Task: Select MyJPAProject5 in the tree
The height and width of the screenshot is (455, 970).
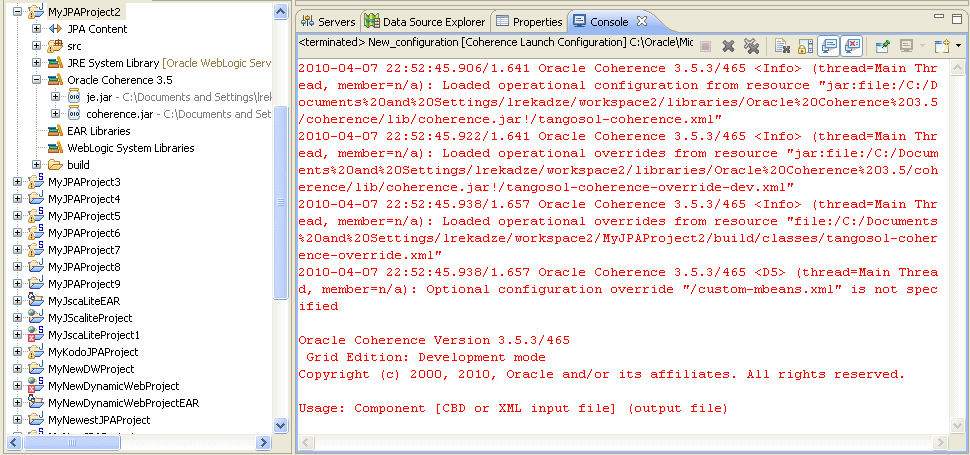Action: coord(84,216)
